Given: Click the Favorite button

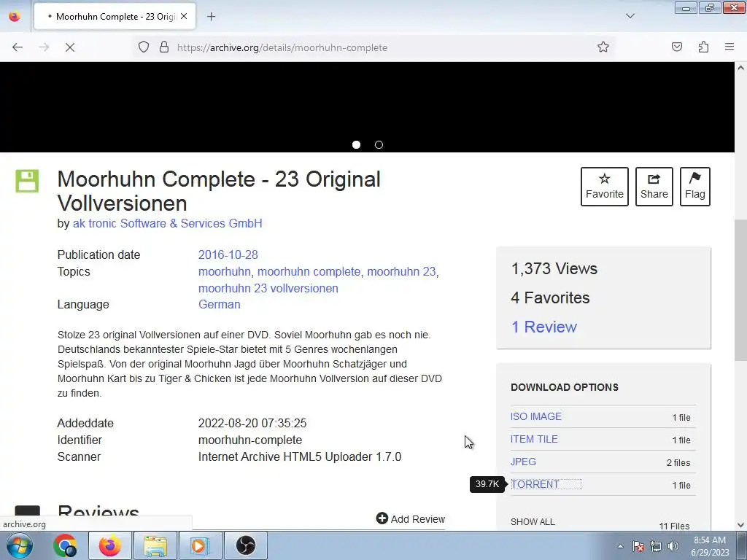Looking at the screenshot, I should 605,187.
